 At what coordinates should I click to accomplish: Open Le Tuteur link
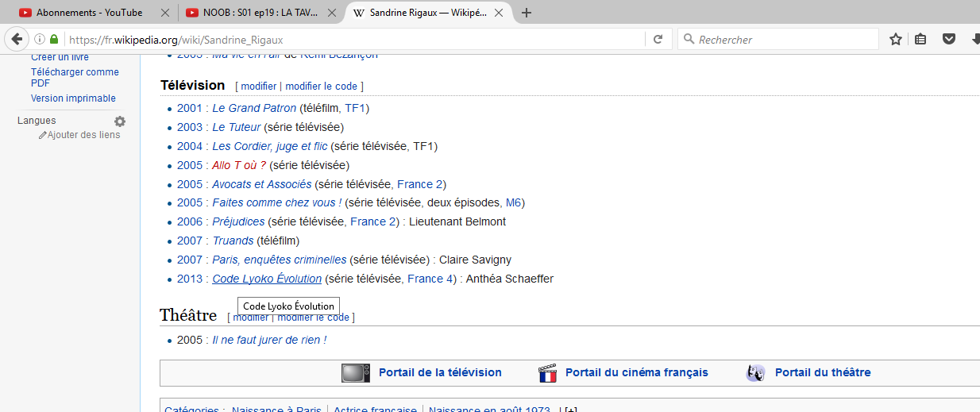(x=237, y=127)
